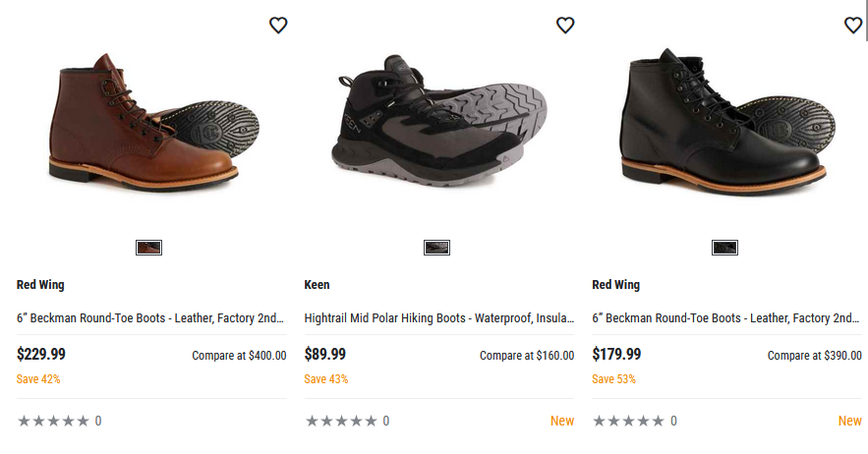The width and height of the screenshot is (868, 454).
Task: Click star rating of the $229.99 boots
Action: pyautogui.click(x=53, y=421)
